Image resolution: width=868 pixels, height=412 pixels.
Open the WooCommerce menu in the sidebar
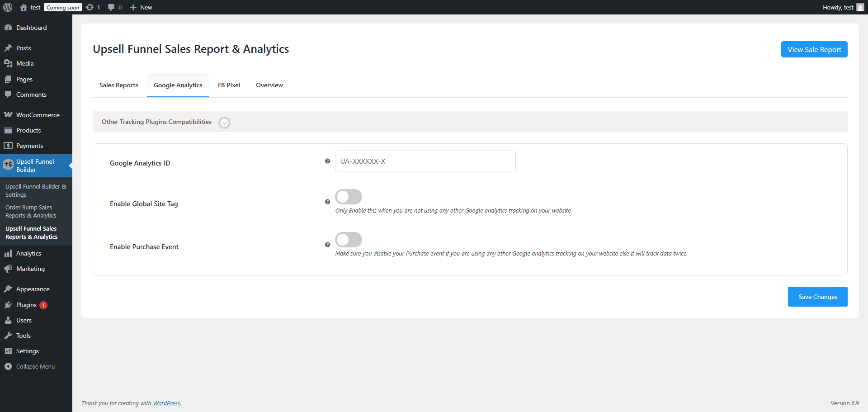point(36,115)
